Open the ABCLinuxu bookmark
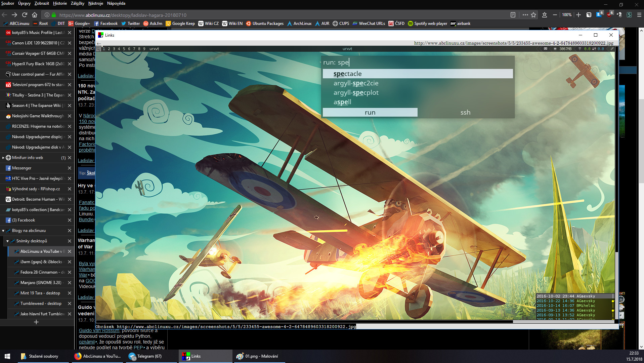This screenshot has width=644, height=363. (x=16, y=24)
